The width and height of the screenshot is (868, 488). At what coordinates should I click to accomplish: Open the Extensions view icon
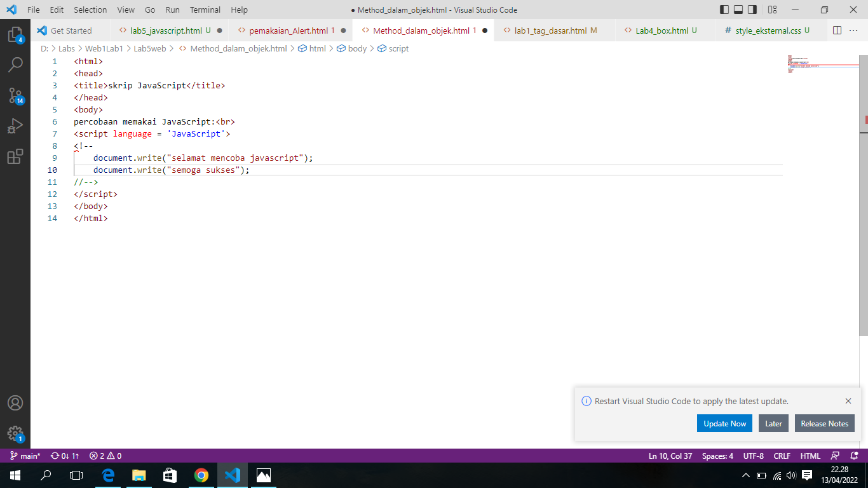coord(15,155)
